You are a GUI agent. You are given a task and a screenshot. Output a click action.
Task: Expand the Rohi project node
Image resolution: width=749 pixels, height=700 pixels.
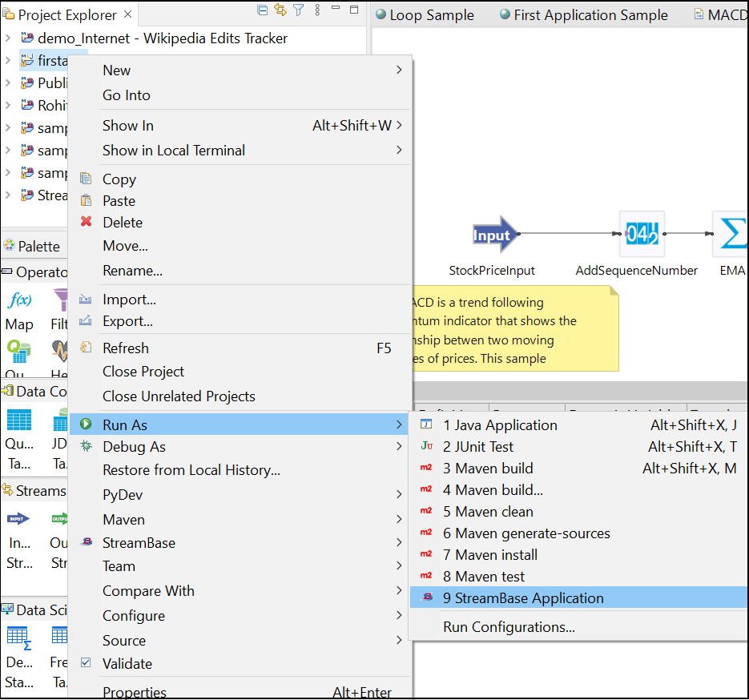point(8,105)
